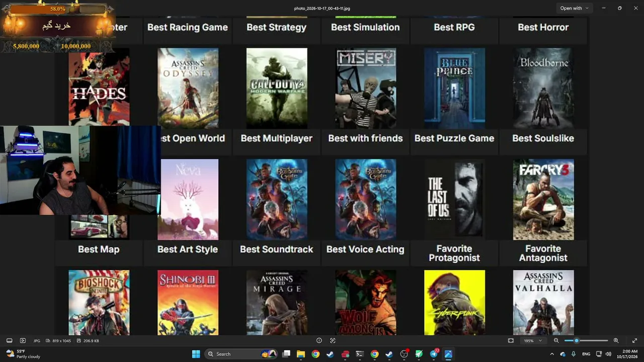The height and width of the screenshot is (362, 644).
Task: Open Telegram from the taskbar
Action: coord(434,354)
